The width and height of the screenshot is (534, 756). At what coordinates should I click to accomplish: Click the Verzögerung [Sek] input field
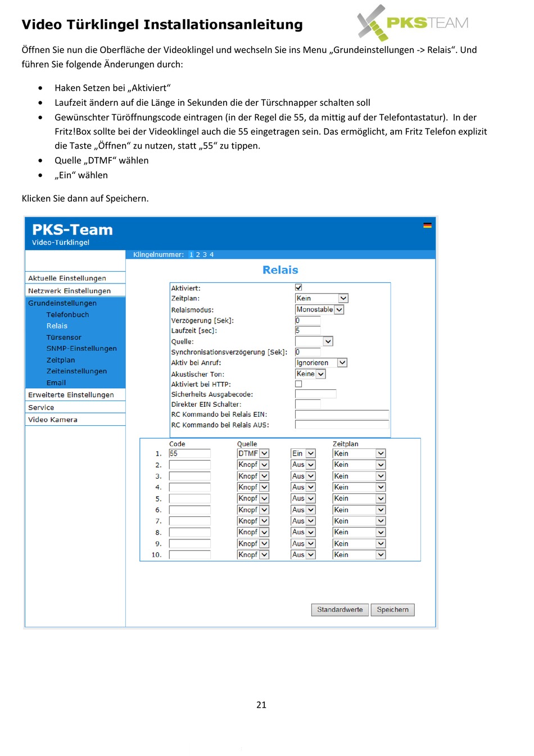[308, 321]
